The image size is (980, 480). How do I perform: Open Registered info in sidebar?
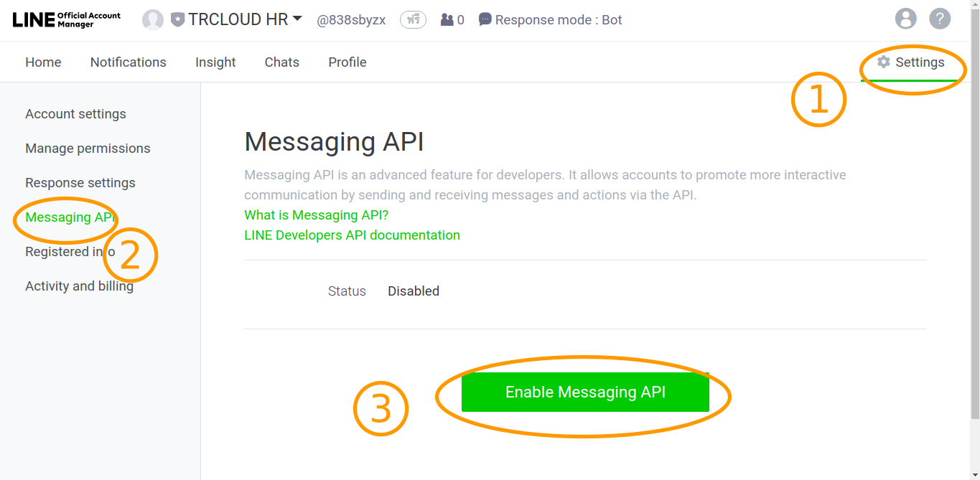pos(70,252)
